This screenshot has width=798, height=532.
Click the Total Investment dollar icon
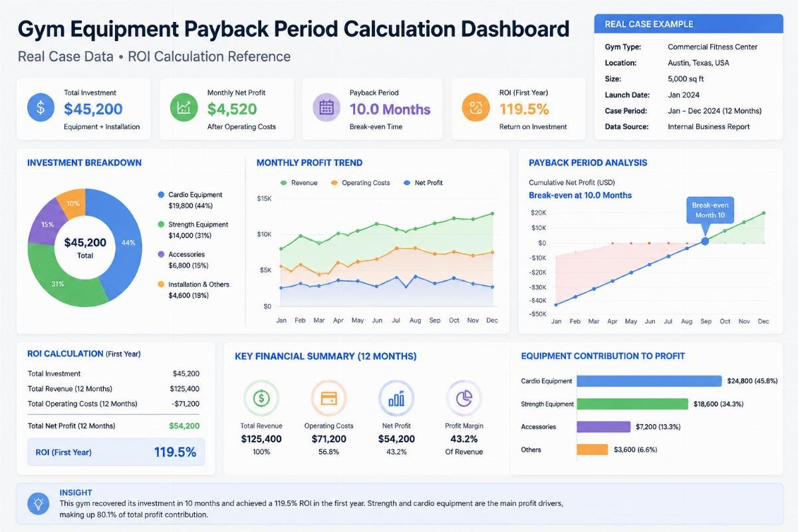[41, 108]
